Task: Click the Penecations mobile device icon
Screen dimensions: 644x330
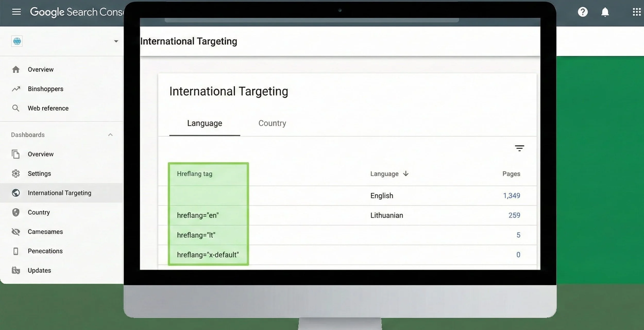Action: tap(16, 251)
